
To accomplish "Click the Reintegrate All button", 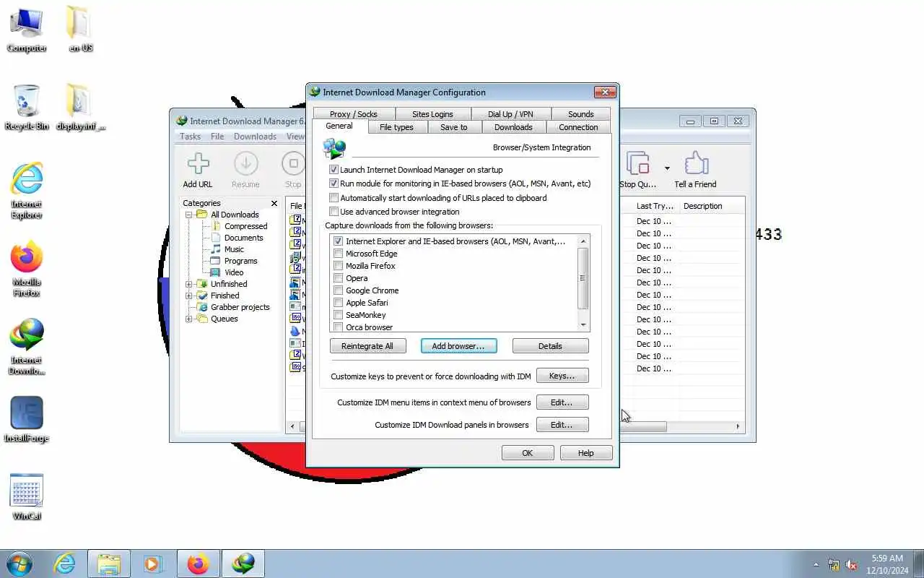I will pyautogui.click(x=367, y=346).
